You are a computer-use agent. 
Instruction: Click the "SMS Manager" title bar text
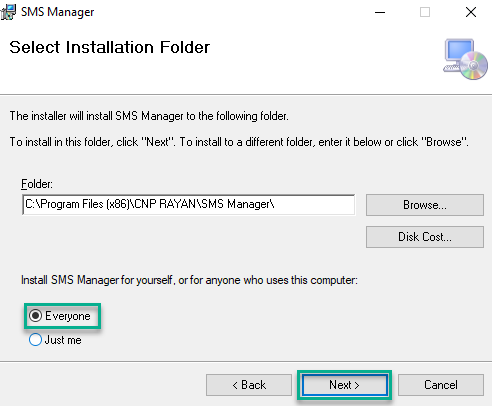[57, 12]
